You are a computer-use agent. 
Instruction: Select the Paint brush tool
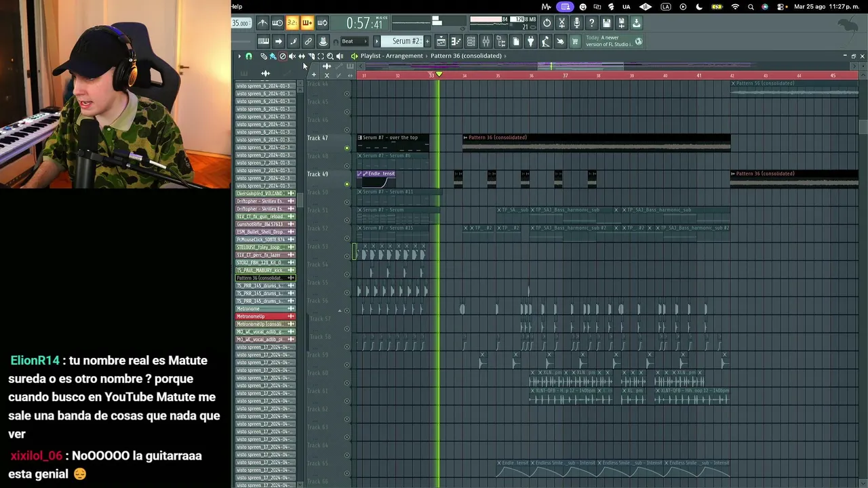pos(273,56)
